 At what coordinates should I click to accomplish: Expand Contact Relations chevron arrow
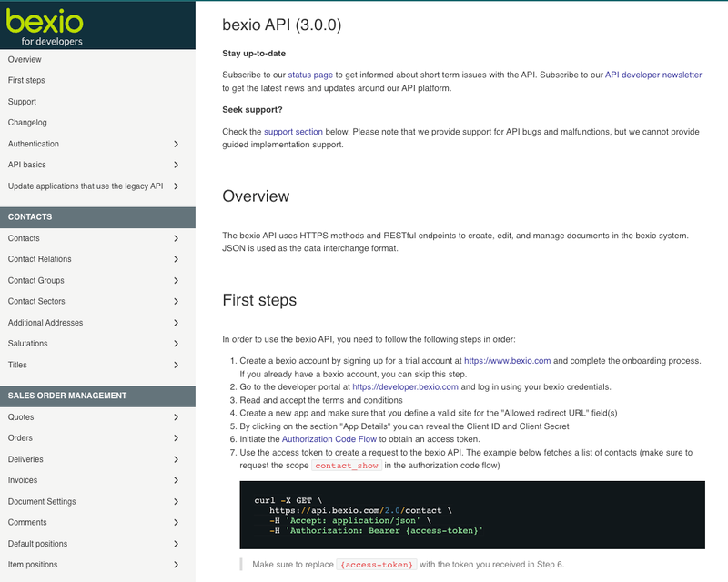(x=176, y=259)
